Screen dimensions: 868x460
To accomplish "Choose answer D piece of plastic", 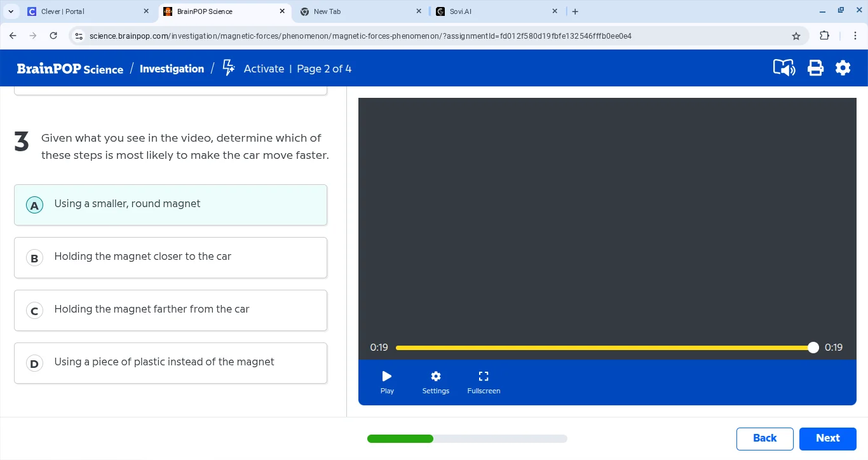I will coord(170,363).
